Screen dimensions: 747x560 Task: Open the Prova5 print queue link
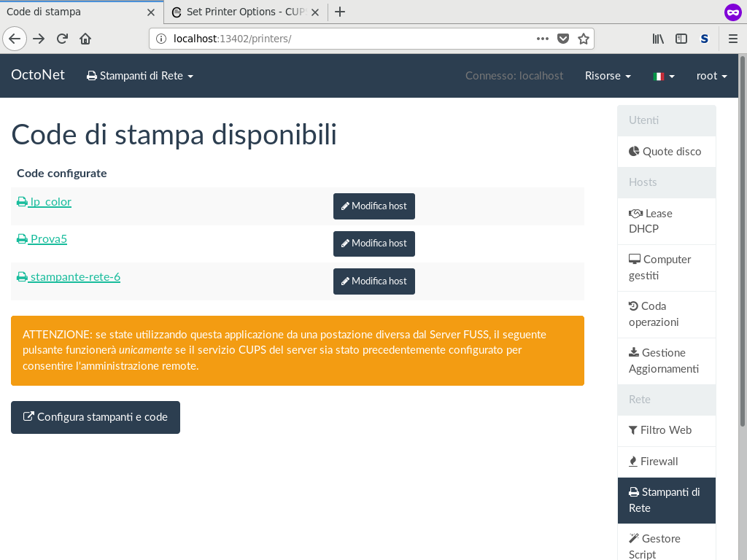[x=42, y=239]
